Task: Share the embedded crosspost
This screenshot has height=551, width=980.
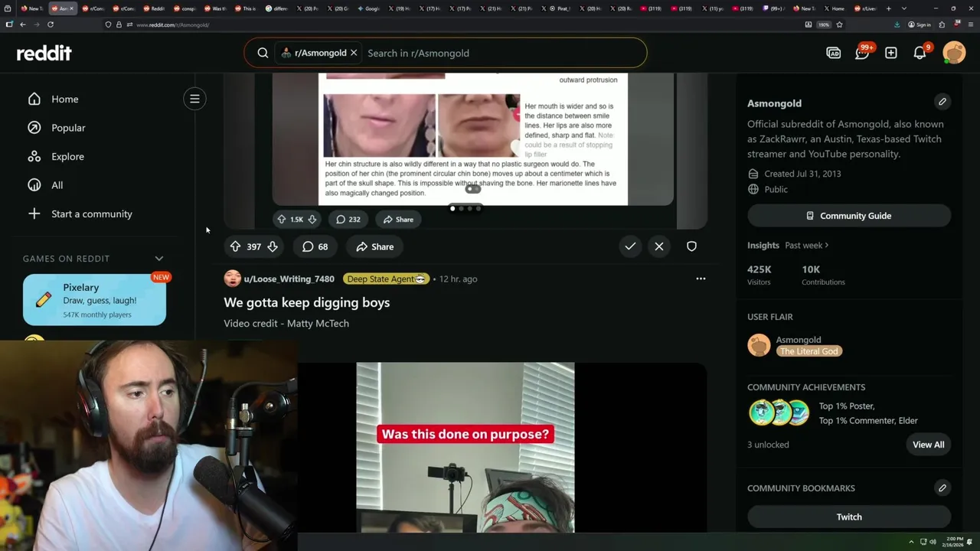Action: [398, 219]
